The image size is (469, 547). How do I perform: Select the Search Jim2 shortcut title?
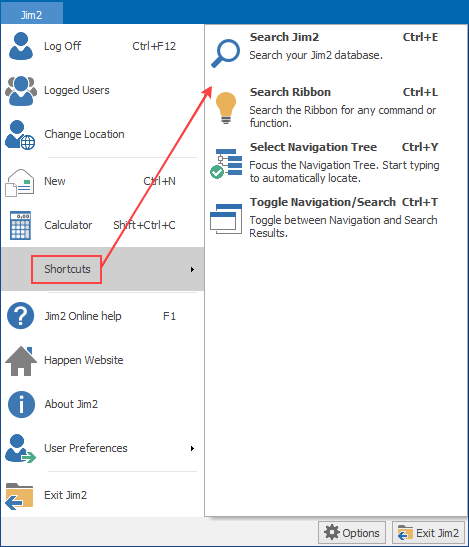[x=284, y=37]
